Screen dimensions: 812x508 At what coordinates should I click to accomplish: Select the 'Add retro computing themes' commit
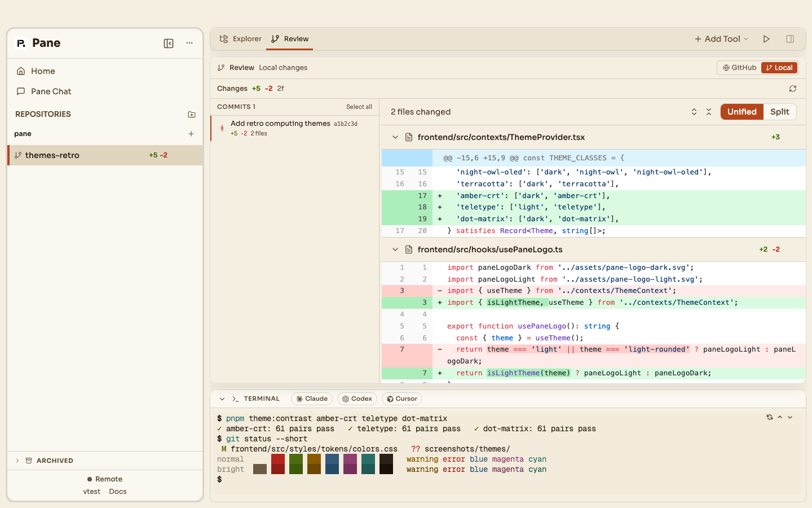pos(294,128)
